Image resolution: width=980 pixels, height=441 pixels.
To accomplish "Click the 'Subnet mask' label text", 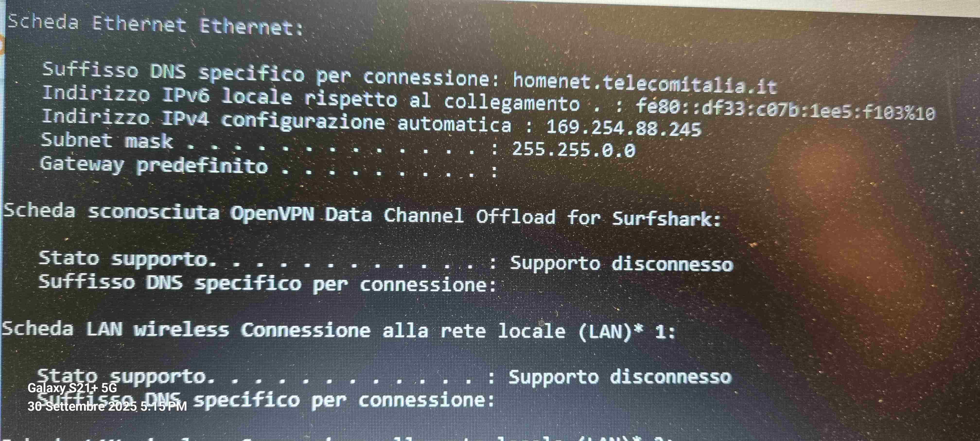I will click(107, 140).
